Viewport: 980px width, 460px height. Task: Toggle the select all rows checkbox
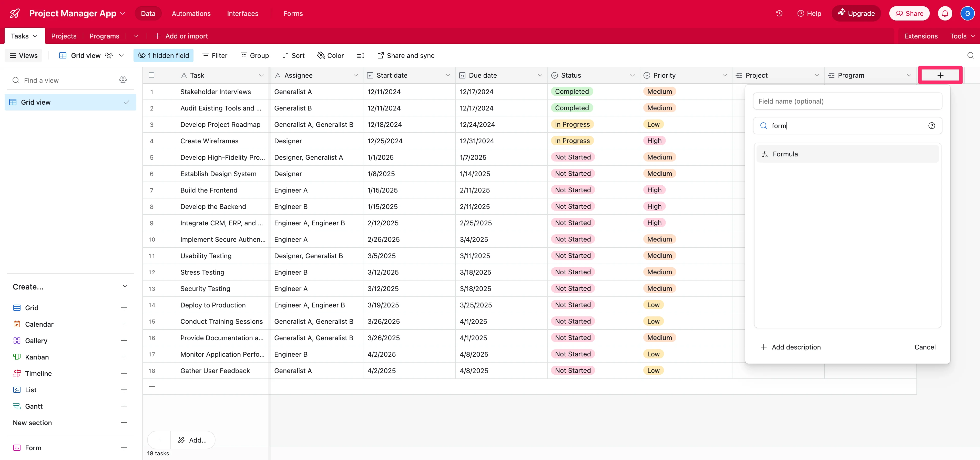click(x=151, y=75)
